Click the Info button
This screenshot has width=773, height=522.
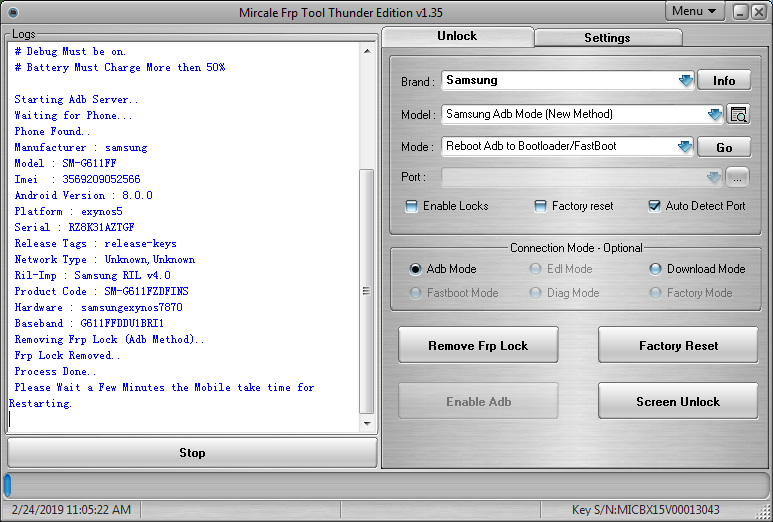(724, 80)
